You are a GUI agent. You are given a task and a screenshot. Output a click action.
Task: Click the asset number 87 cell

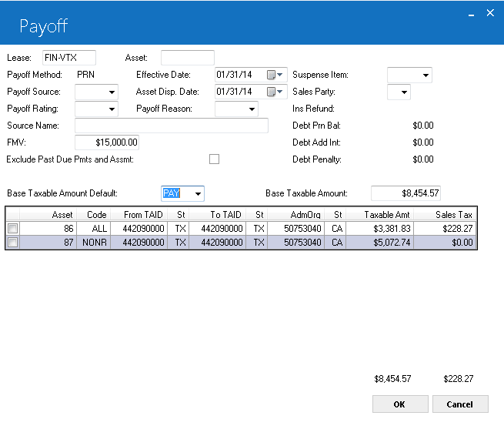[48, 243]
